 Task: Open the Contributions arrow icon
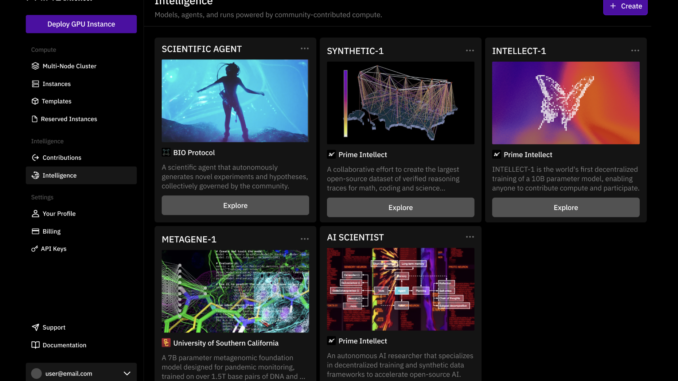pyautogui.click(x=35, y=157)
